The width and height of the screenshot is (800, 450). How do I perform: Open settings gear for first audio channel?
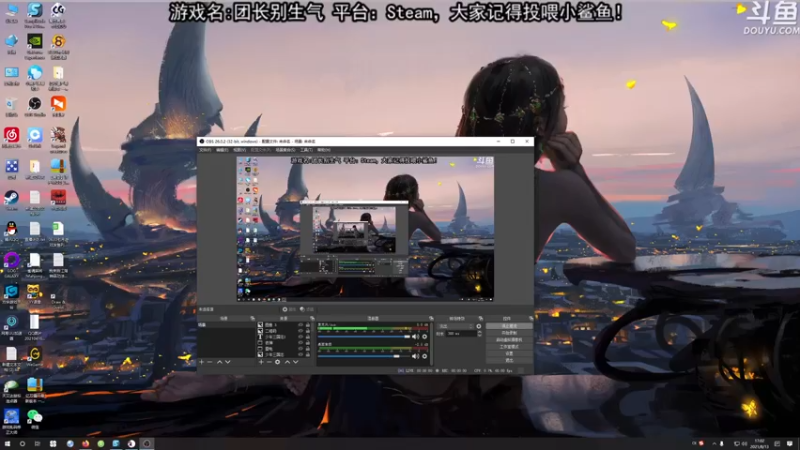click(x=424, y=337)
